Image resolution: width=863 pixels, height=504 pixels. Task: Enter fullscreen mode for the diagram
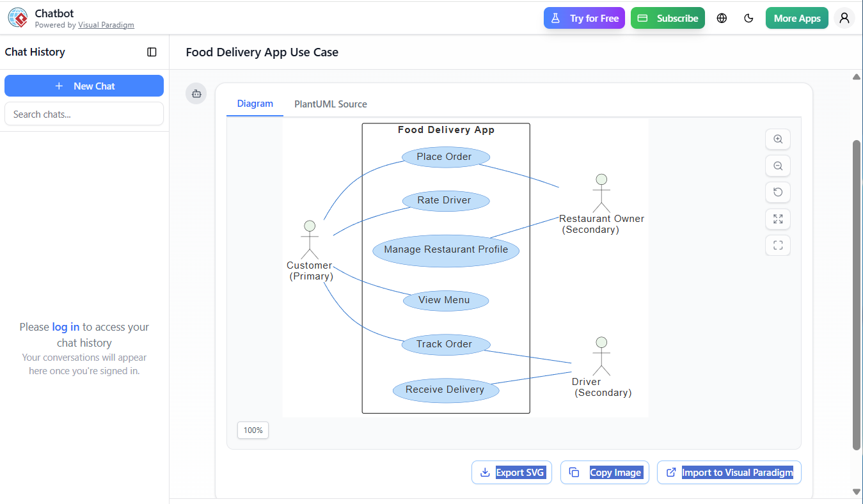pyautogui.click(x=777, y=245)
